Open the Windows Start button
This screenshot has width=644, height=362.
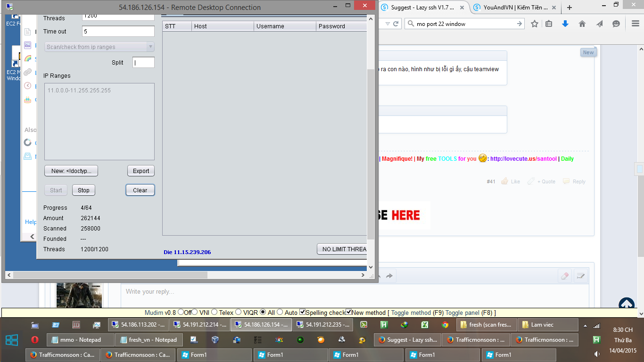pyautogui.click(x=12, y=340)
